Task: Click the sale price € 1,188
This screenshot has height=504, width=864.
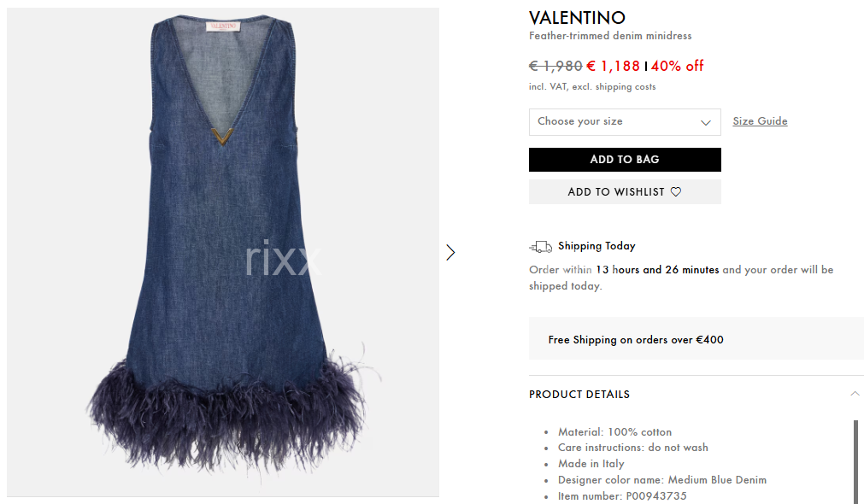Action: 613,66
